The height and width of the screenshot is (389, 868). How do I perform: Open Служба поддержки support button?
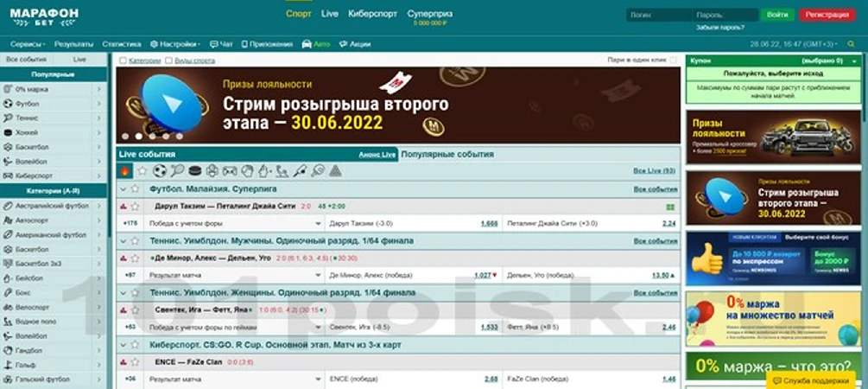(811, 380)
